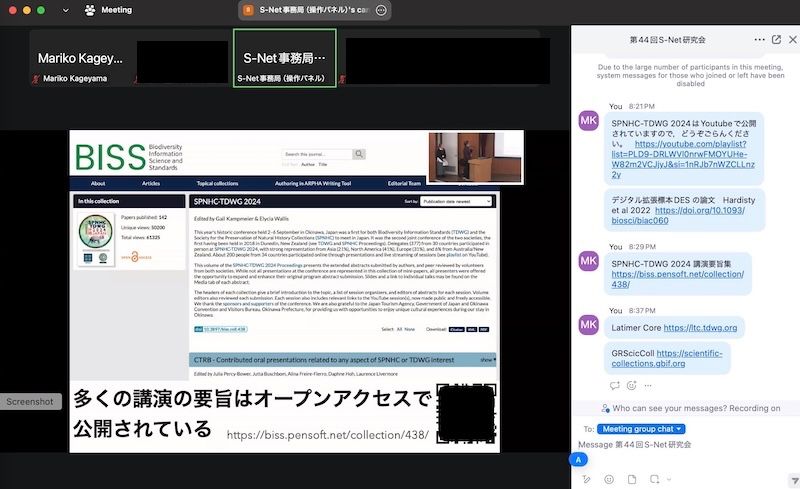Screen dimensions: 800x489
Task: Reply in thread to the GRSciColl message
Action: 614,385
